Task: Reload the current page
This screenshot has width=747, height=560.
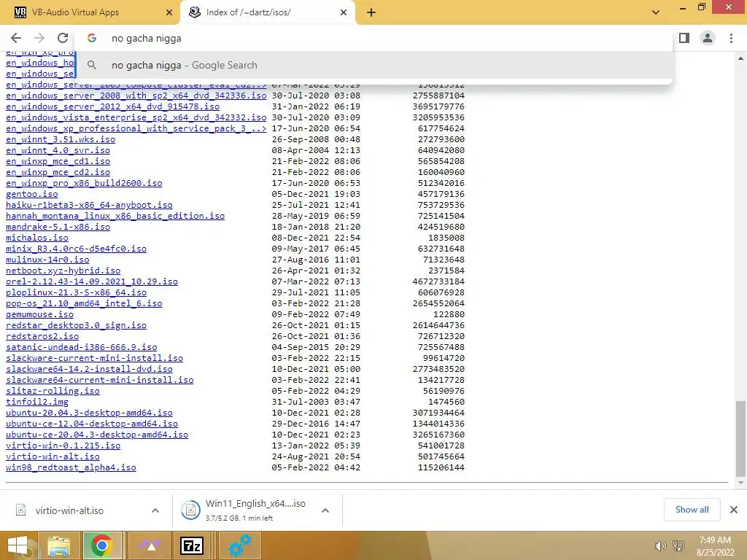Action: (x=63, y=38)
